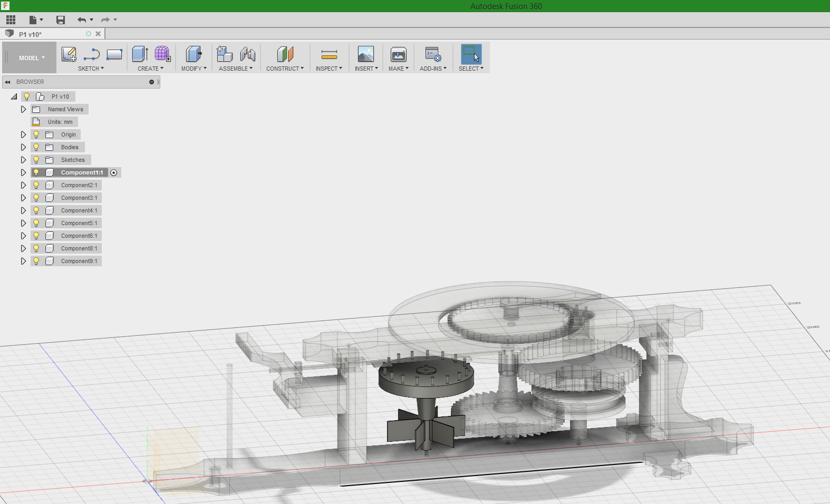The image size is (830, 504).
Task: Select Component3:1 in the browser
Action: 79,198
